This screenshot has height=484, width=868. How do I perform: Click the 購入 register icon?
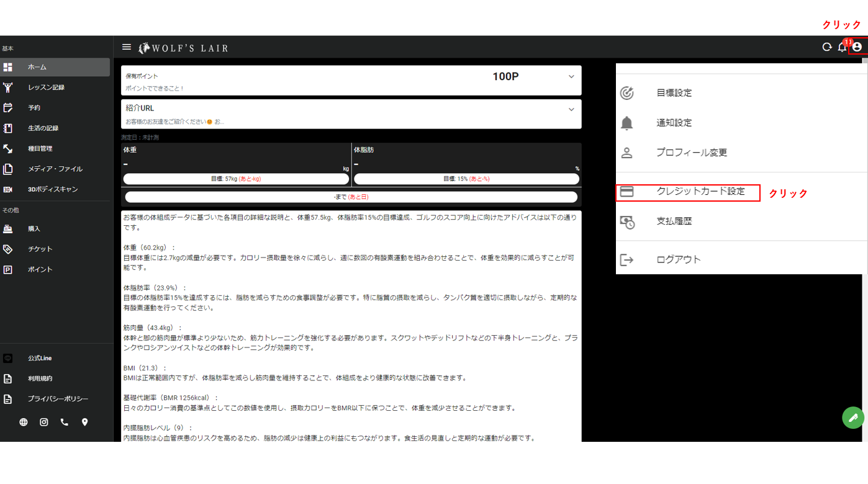[8, 229]
